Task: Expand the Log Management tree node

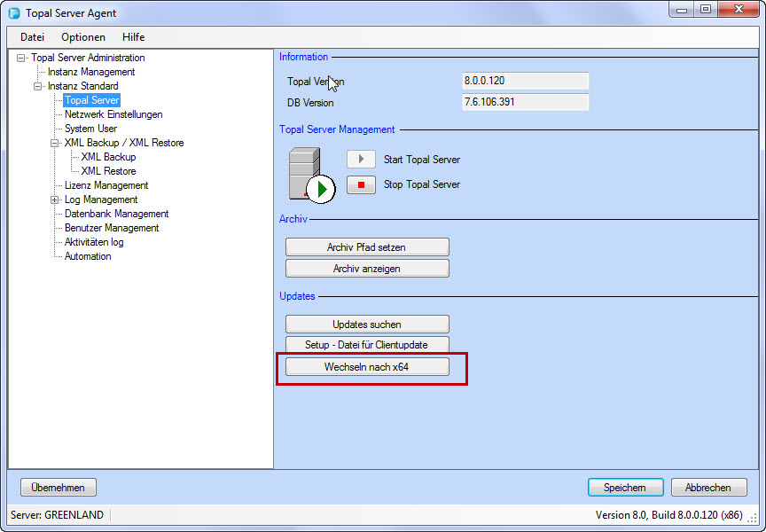Action: [55, 199]
